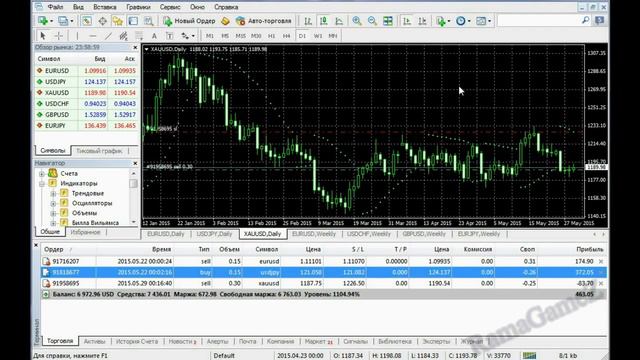Select the eurusd order 91716207 row

tap(323, 261)
